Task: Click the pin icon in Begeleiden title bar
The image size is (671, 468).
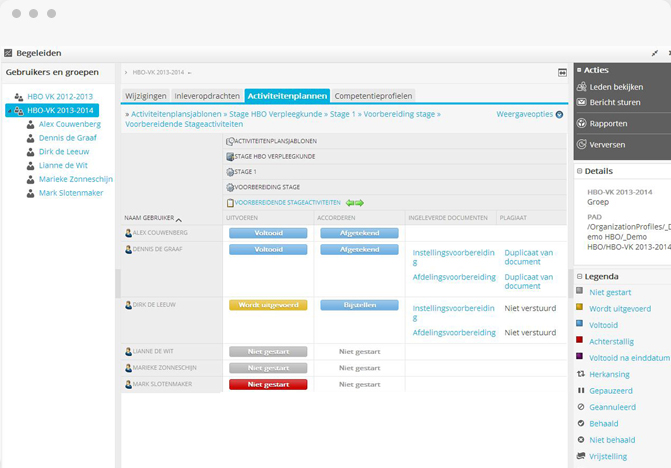Action: coord(655,53)
